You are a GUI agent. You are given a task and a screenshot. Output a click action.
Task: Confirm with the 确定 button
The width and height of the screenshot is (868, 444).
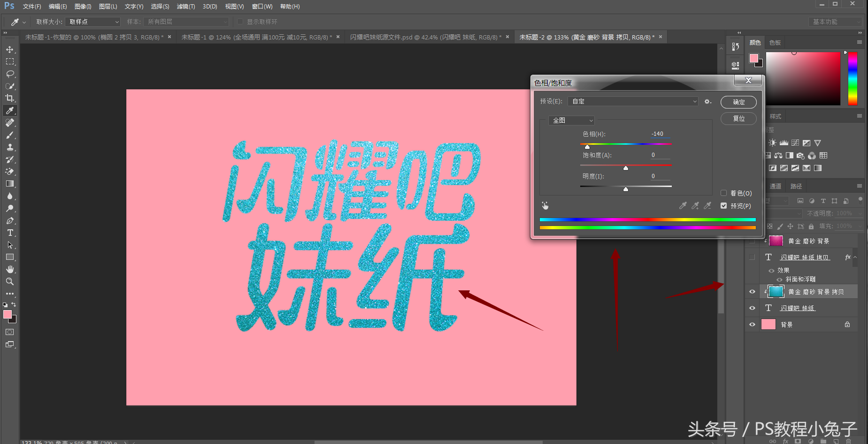[x=738, y=102]
